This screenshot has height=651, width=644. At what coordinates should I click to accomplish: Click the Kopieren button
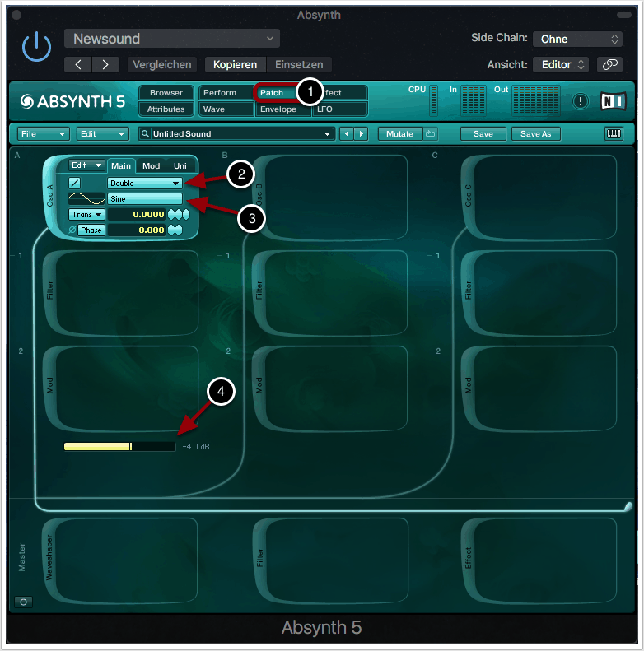point(236,65)
